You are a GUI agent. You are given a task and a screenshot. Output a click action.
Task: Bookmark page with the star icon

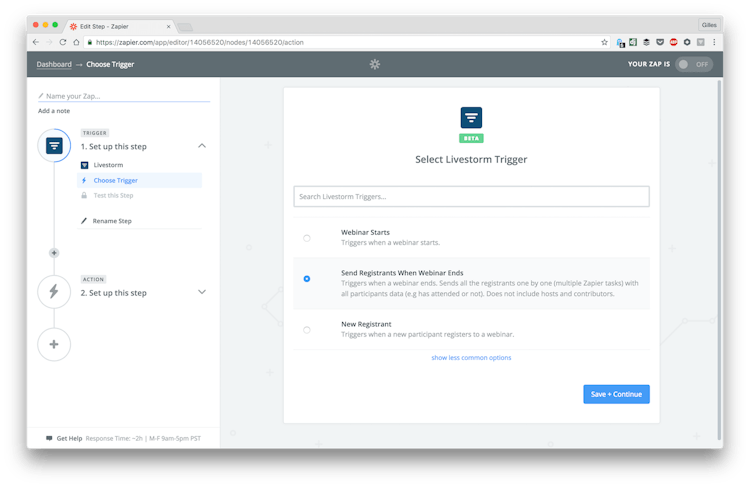click(x=604, y=42)
